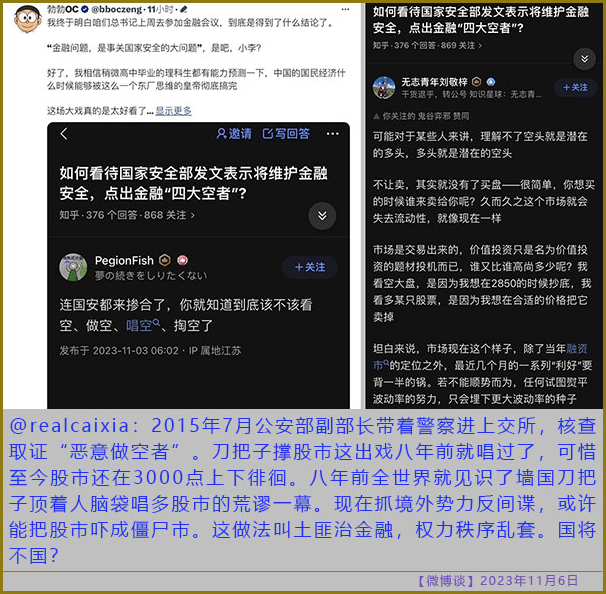Expand the question with the left double-chevron button
Screen dimensions: 606x594
pyautogui.click(x=322, y=216)
